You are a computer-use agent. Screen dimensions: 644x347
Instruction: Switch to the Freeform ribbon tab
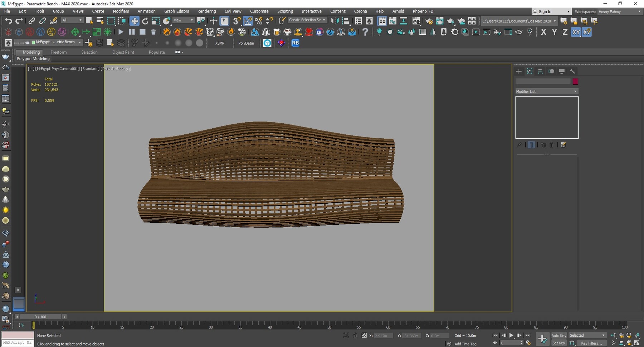coord(59,52)
